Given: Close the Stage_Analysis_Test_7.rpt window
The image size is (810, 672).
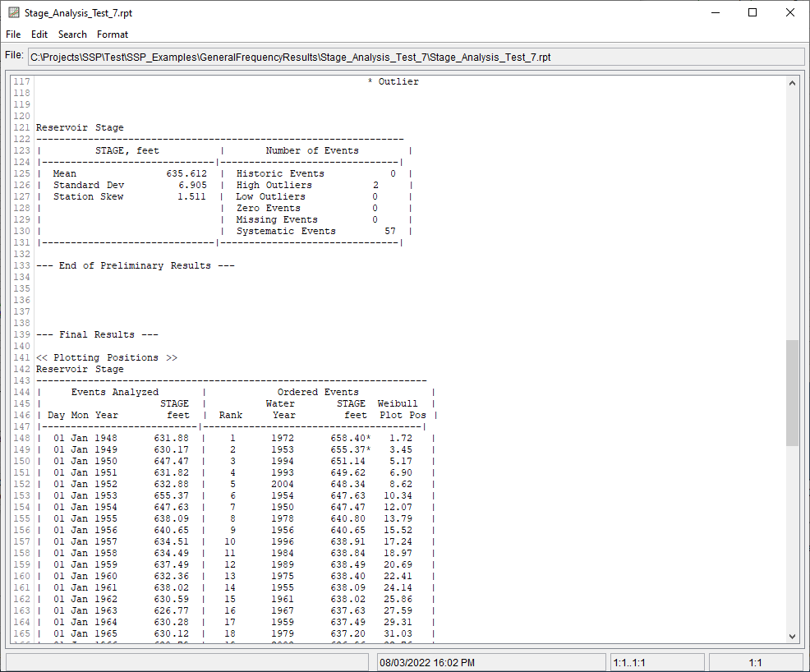Looking at the screenshot, I should pyautogui.click(x=789, y=12).
